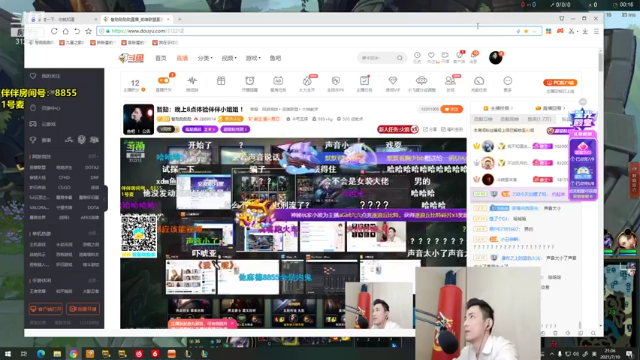
Task: Open the 鱼吧 nav item
Action: pos(276,58)
